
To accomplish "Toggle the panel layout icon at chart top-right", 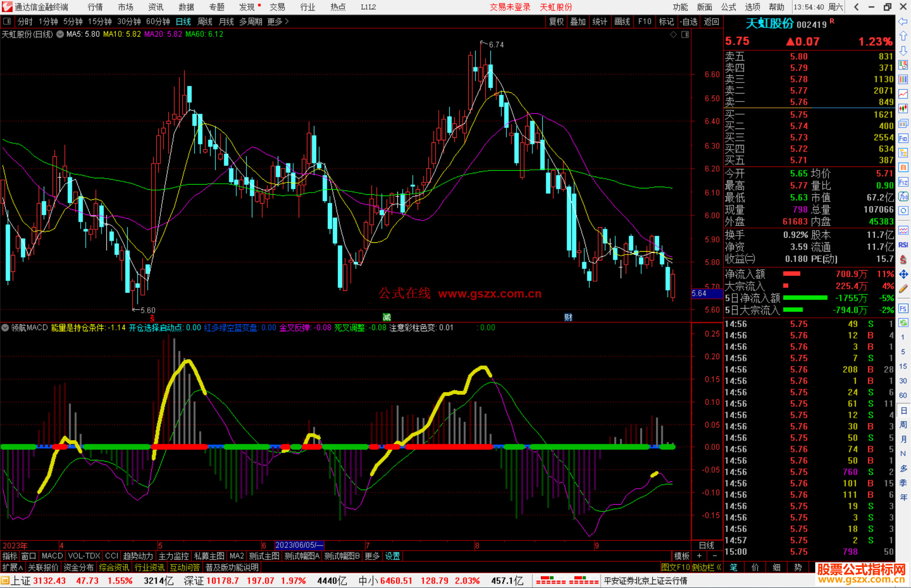I will pos(685,34).
